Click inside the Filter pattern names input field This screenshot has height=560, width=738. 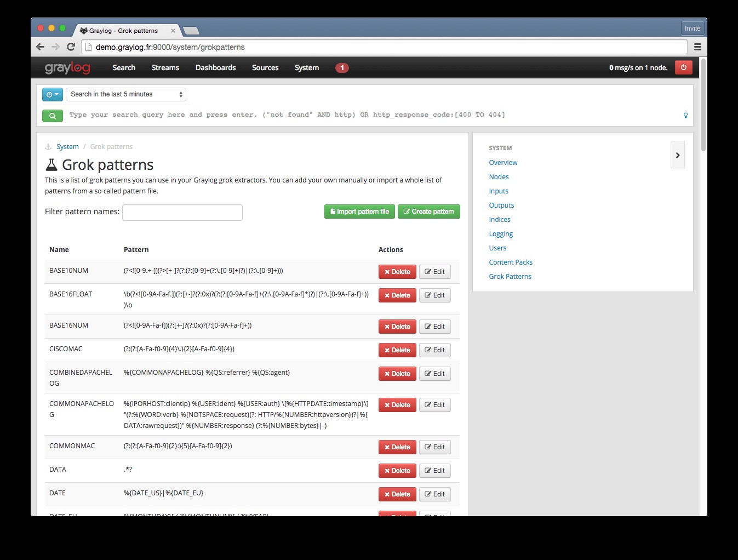pyautogui.click(x=182, y=212)
